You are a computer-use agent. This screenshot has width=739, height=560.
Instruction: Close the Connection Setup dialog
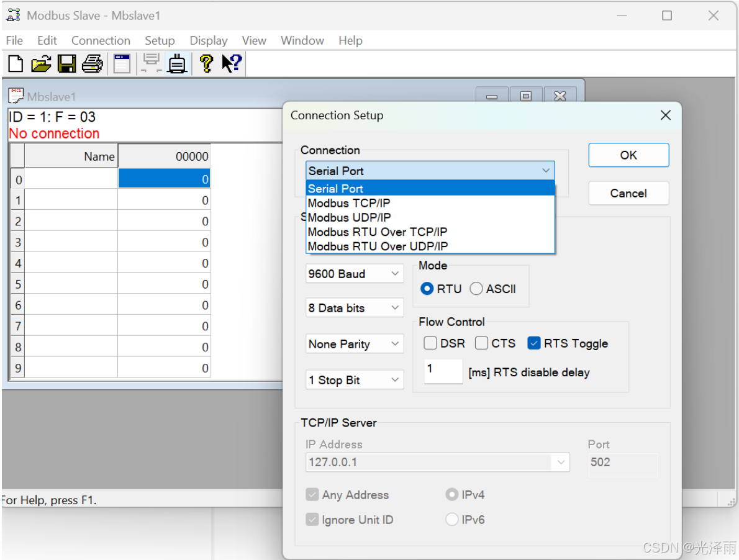[x=666, y=115]
